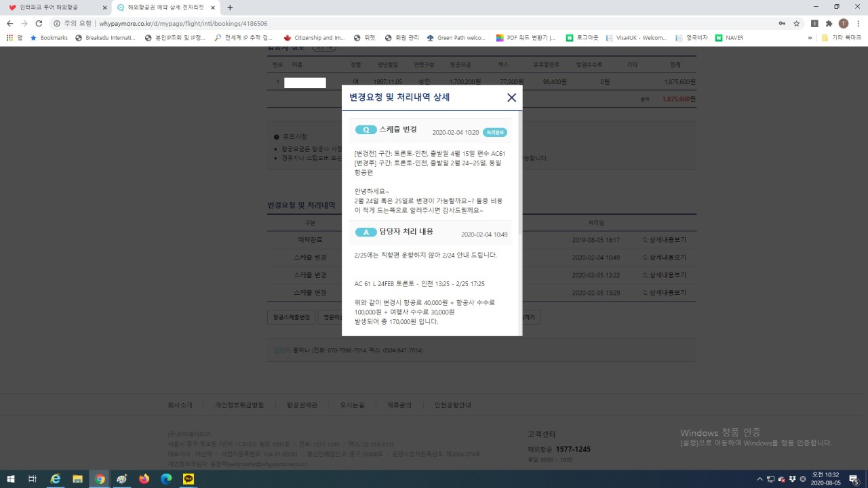Open File Explorer in the taskbar

coord(77,479)
